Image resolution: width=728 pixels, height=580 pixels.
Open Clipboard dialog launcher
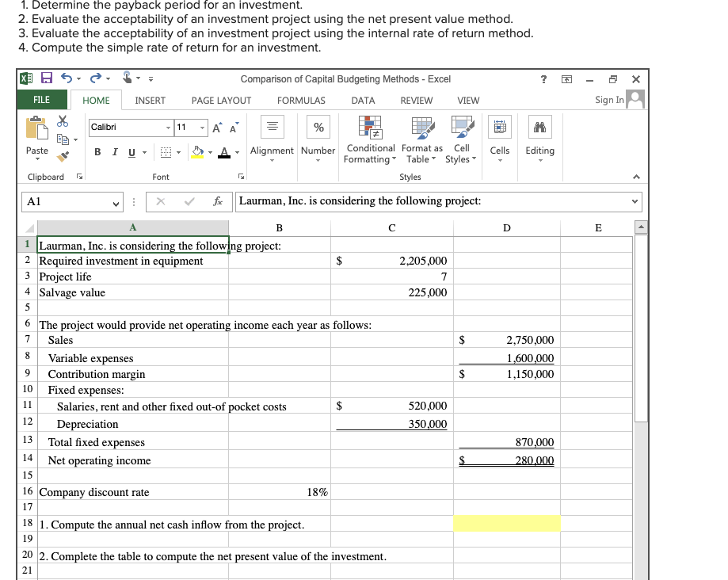[79, 177]
